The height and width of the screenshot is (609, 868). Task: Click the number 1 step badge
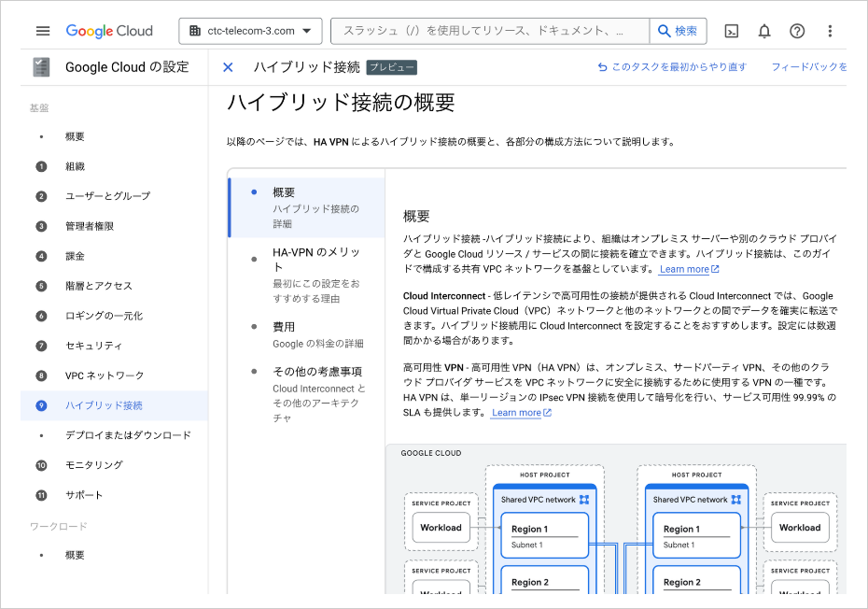click(x=41, y=167)
